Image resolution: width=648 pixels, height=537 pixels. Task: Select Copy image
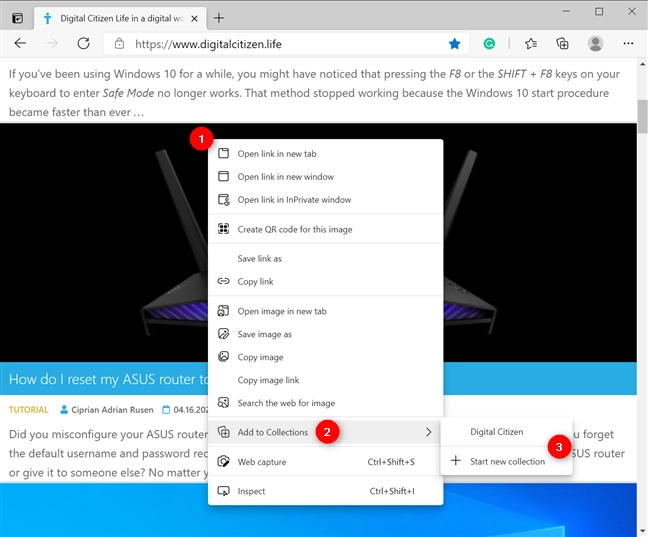(x=326, y=357)
